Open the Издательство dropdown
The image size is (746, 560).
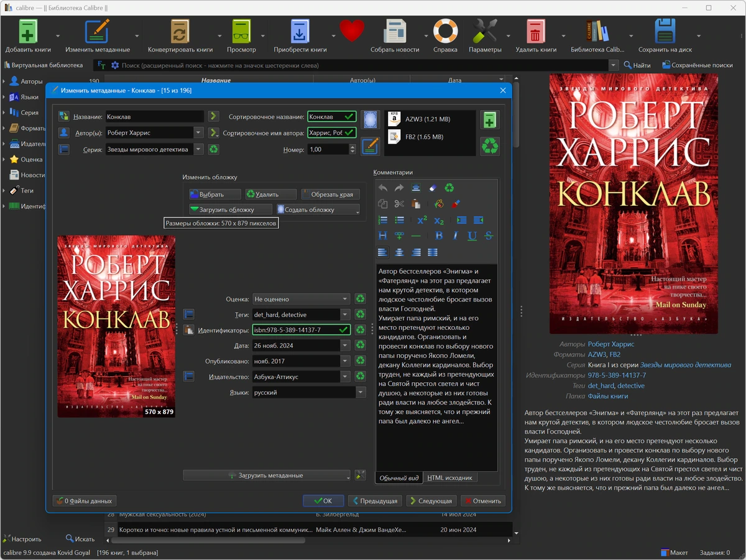(x=345, y=377)
